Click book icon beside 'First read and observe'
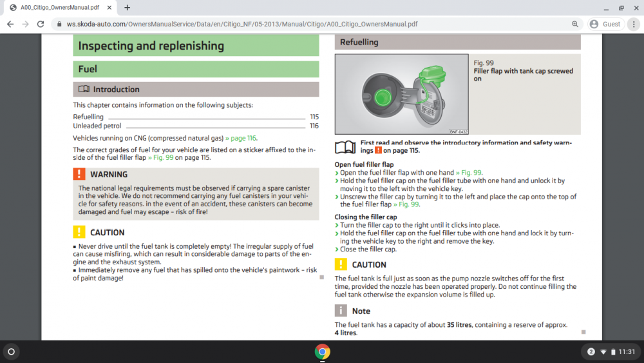The height and width of the screenshot is (363, 644). pos(345,147)
